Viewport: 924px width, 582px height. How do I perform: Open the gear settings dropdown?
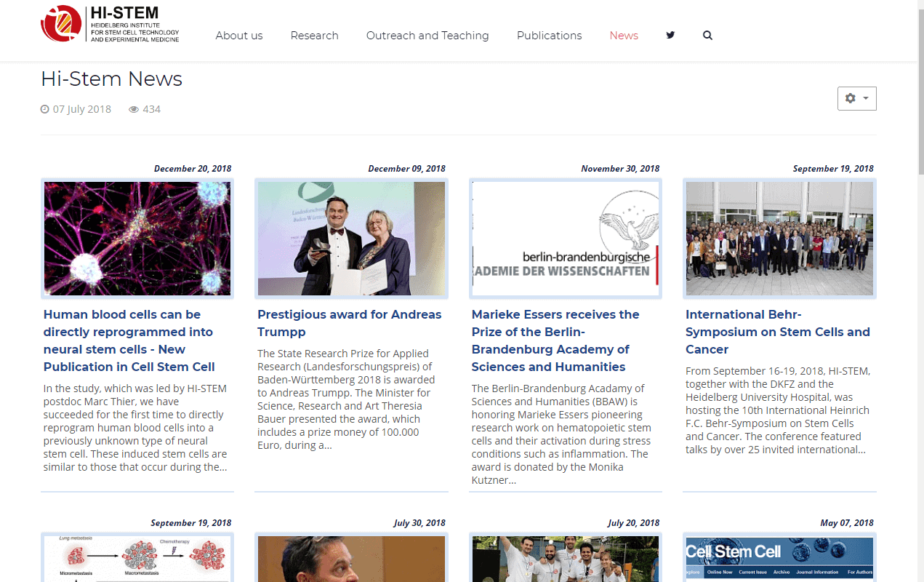857,98
